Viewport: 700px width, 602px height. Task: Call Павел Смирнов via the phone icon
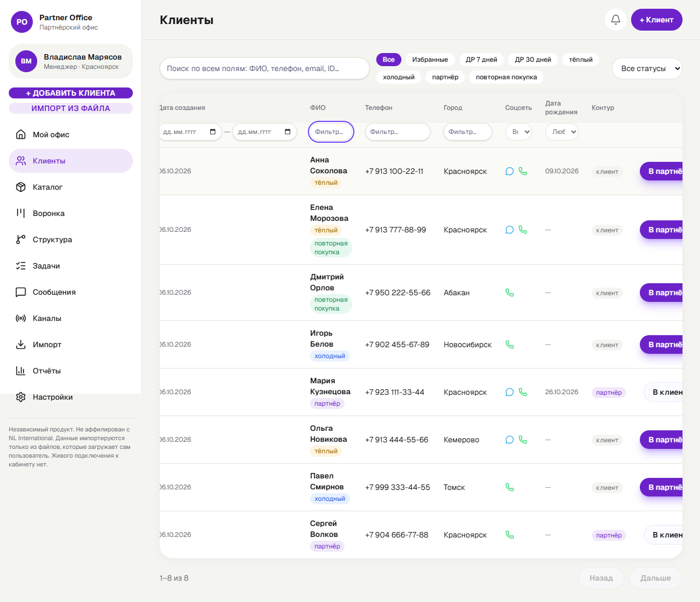tap(510, 487)
